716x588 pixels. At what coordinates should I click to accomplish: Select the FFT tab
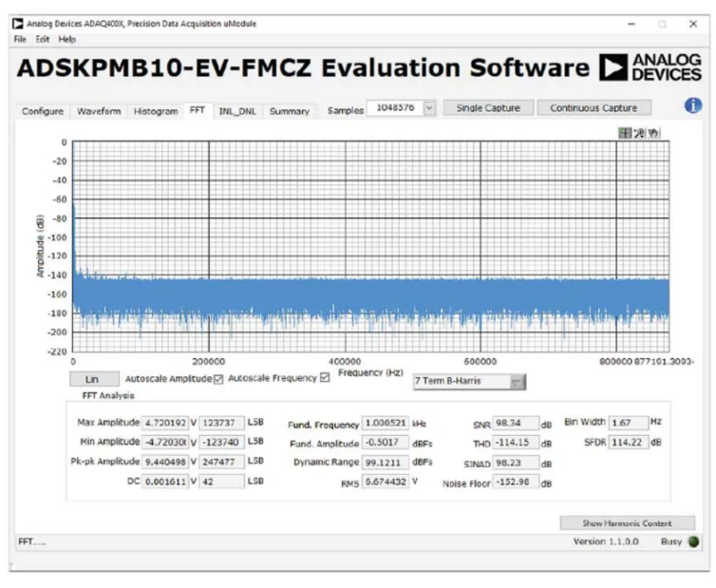tap(198, 110)
